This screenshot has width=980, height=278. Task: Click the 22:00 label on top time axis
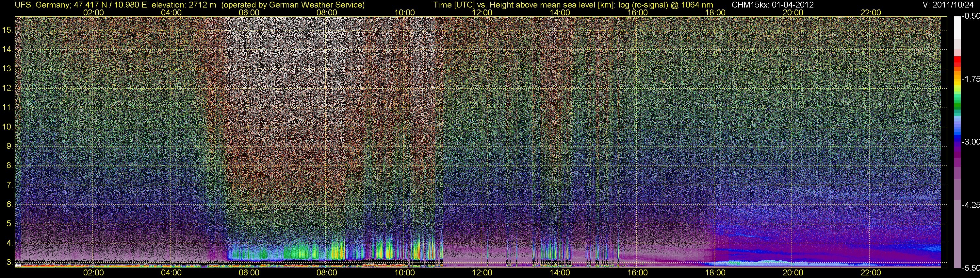click(871, 12)
